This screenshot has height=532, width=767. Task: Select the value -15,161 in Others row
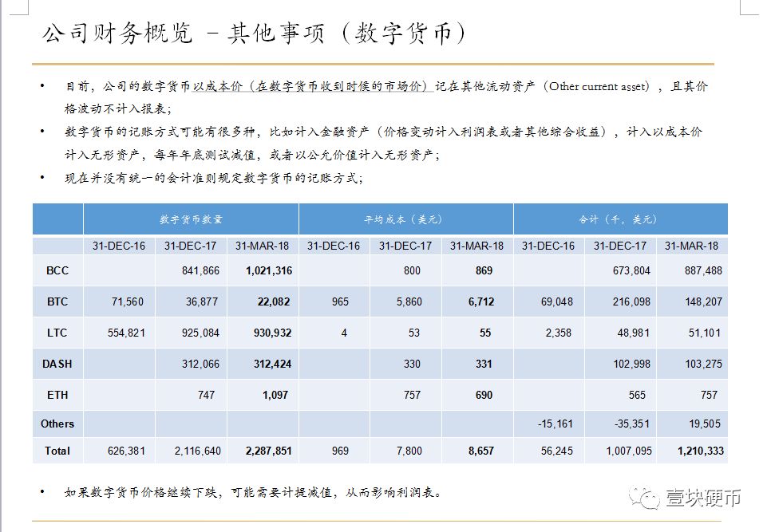[x=555, y=424]
